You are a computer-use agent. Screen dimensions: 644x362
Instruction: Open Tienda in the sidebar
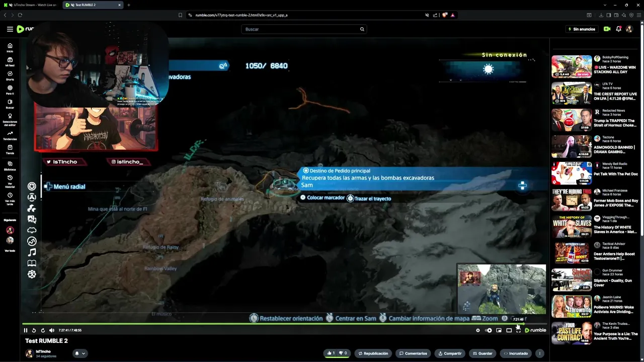coord(10,150)
